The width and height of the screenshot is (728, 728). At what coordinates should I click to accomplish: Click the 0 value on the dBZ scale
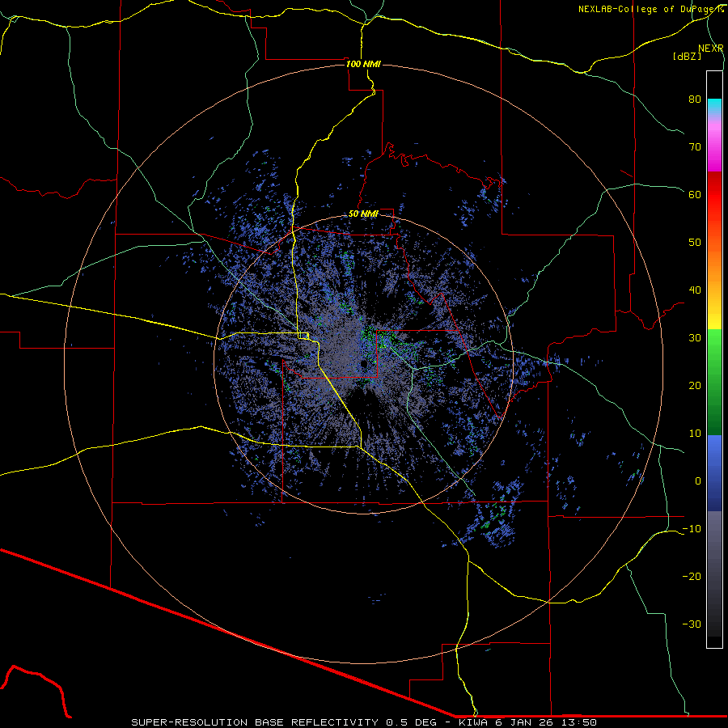[x=698, y=481]
